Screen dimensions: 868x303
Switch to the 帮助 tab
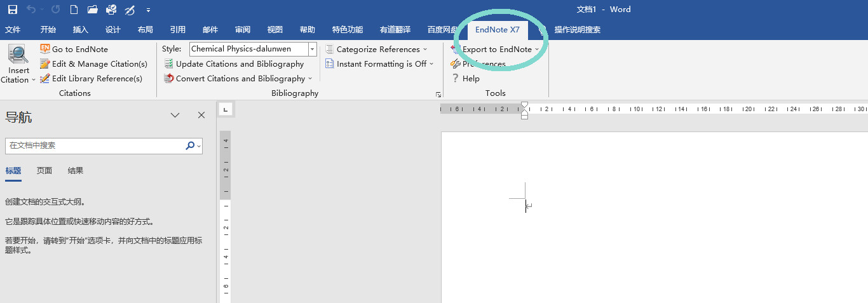pos(308,29)
